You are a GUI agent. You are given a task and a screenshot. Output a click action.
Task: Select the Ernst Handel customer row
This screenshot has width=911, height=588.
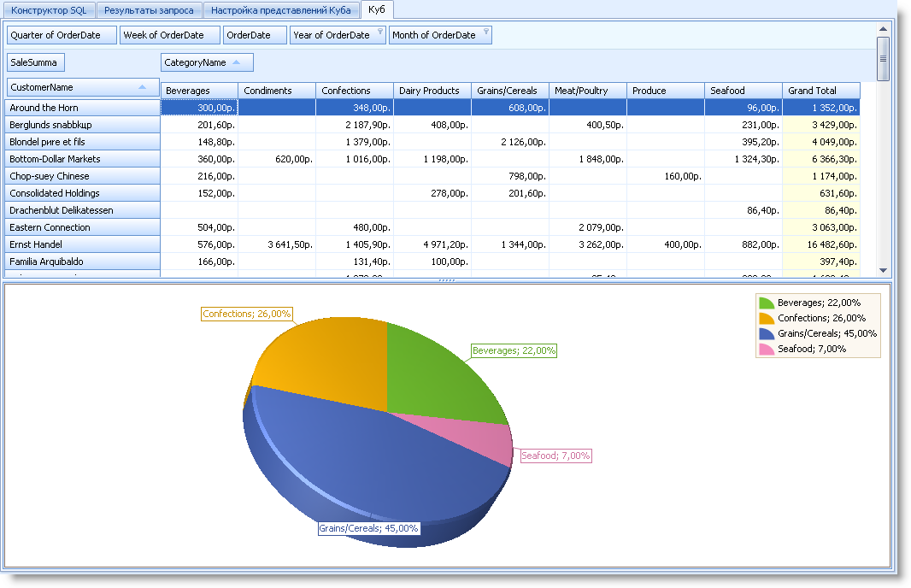pos(82,244)
